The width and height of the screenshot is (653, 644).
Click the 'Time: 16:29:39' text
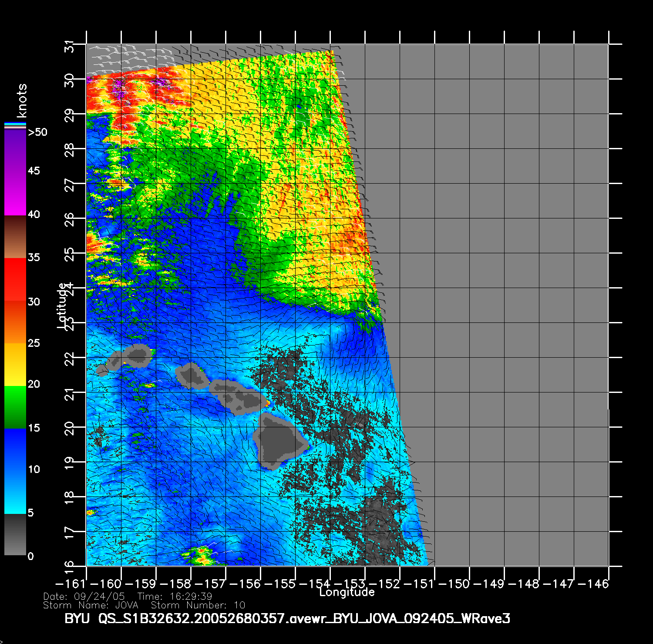point(175,596)
